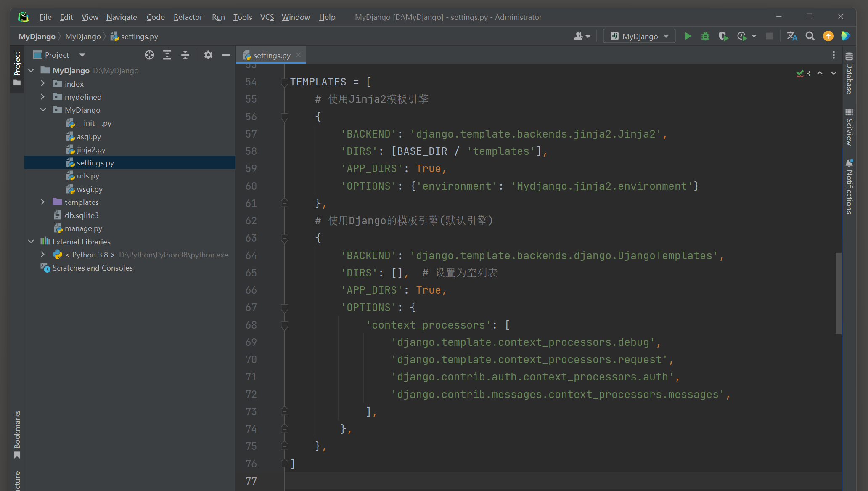Viewport: 868px width, 491px height.
Task: Expand the templates folder
Action: coord(42,202)
